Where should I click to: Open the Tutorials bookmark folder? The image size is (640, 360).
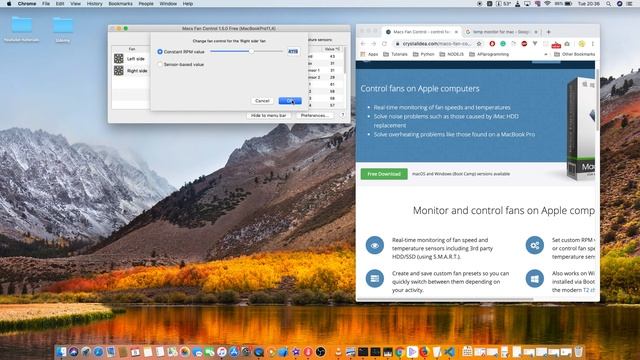point(396,54)
